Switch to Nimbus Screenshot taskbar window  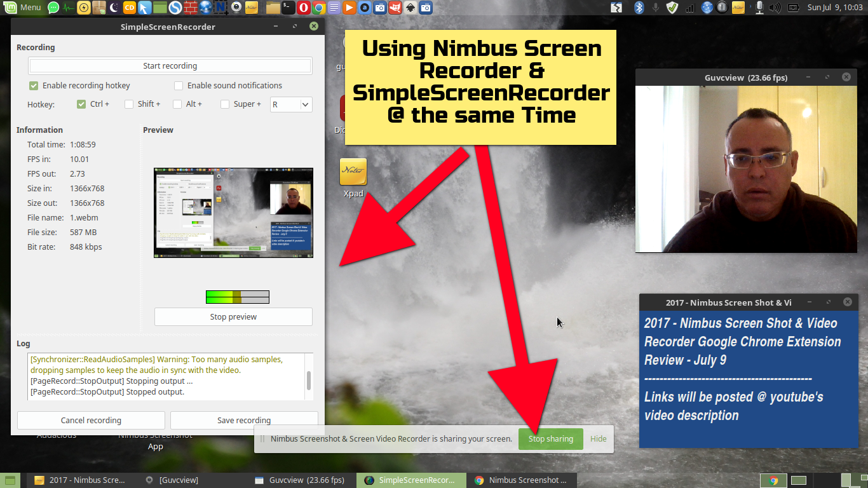pyautogui.click(x=521, y=480)
